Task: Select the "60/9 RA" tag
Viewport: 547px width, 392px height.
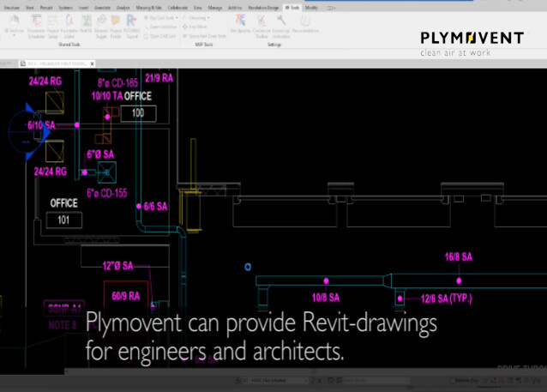Action: click(x=125, y=296)
